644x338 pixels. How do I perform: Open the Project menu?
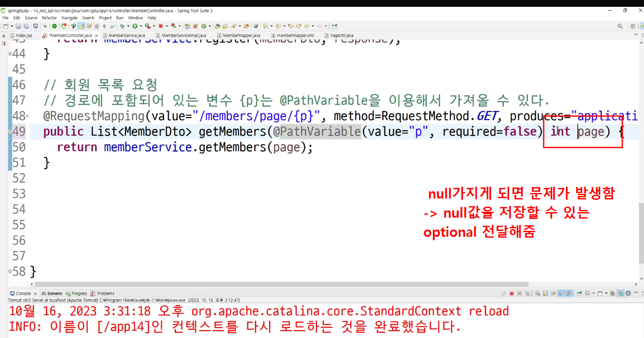coord(105,18)
